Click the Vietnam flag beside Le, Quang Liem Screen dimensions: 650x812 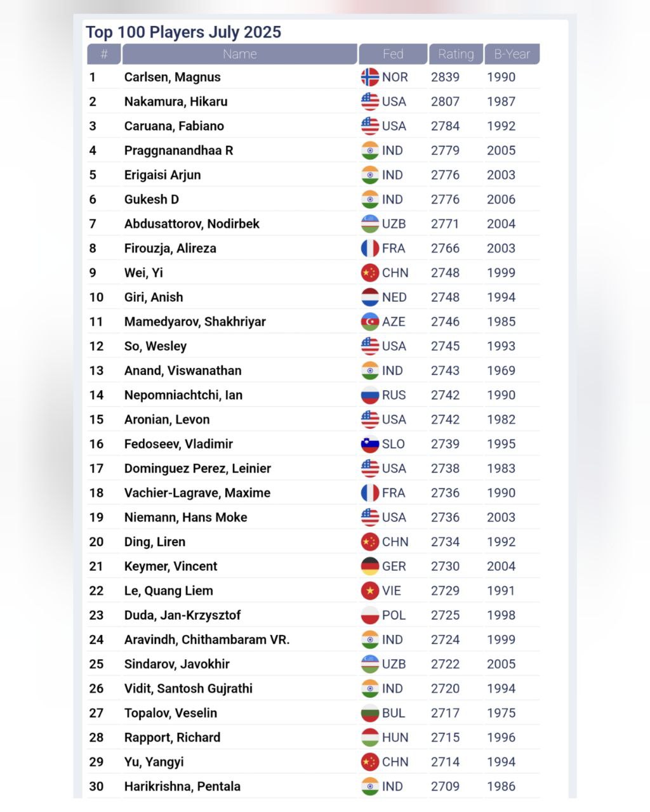pos(370,591)
